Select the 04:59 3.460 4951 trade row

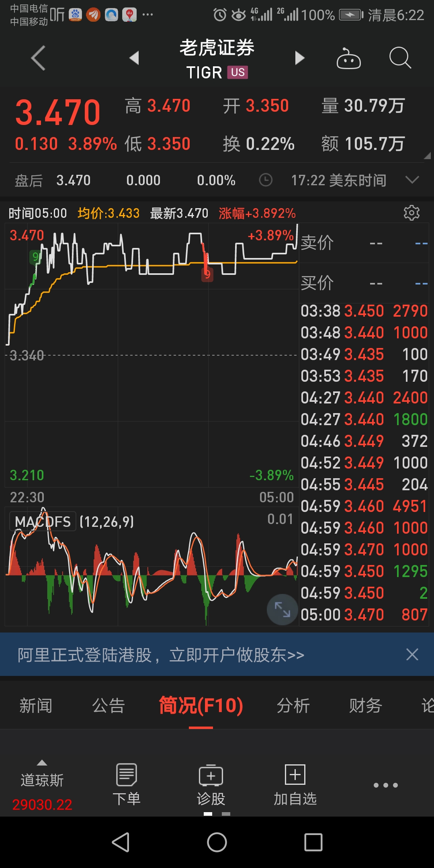click(x=364, y=506)
